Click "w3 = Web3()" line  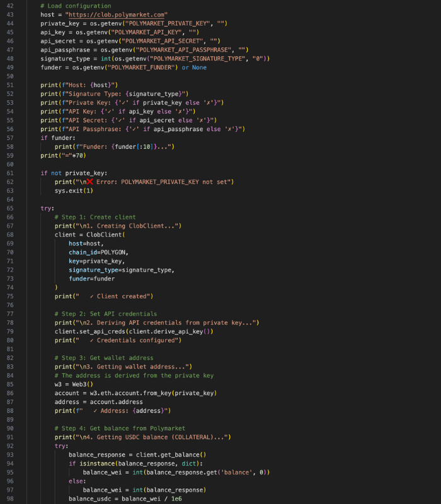[74, 384]
